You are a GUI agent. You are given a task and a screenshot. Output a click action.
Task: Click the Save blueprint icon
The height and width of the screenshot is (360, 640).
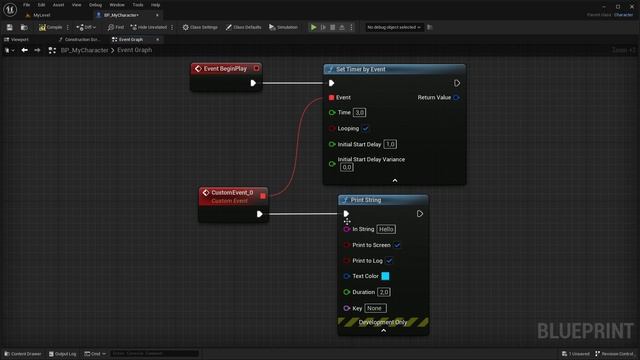click(x=9, y=27)
